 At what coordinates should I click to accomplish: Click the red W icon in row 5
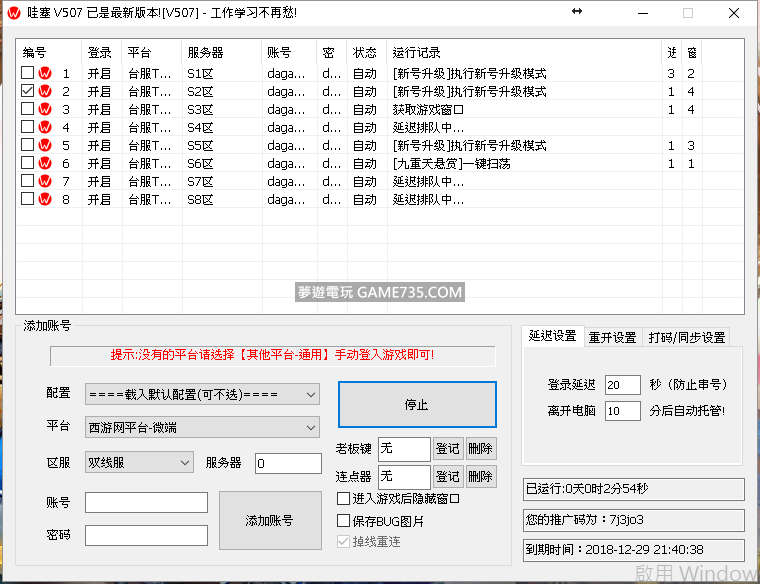[x=45, y=145]
